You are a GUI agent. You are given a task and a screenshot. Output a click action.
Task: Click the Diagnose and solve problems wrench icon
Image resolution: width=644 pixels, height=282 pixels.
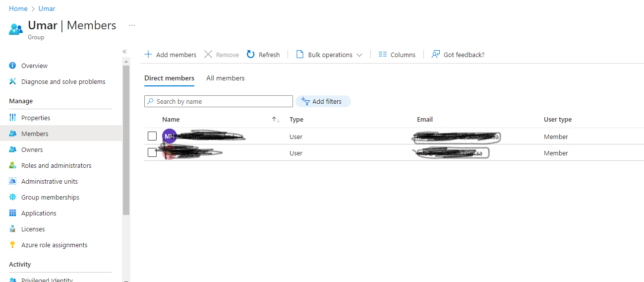[13, 81]
